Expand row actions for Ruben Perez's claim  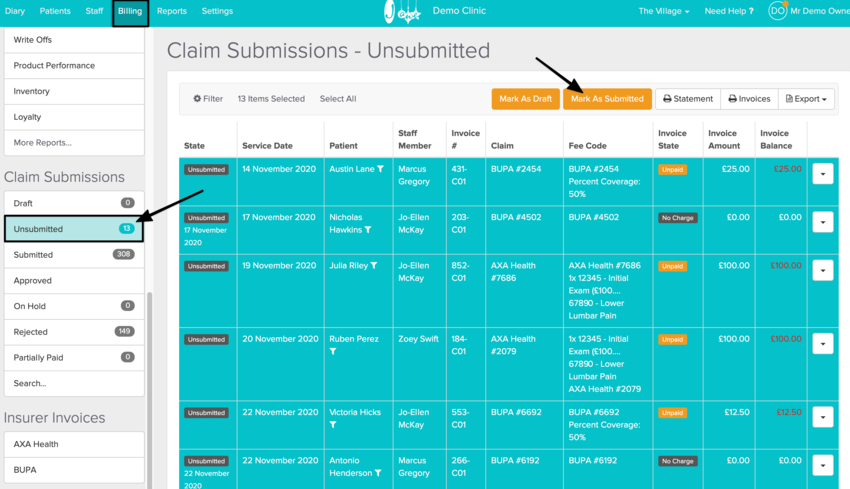(x=822, y=343)
